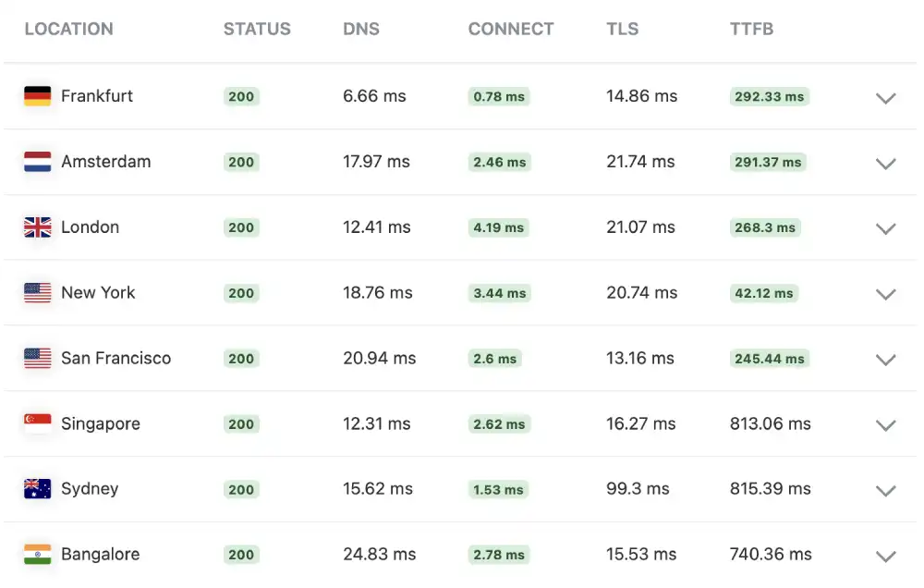Image resolution: width=924 pixels, height=588 pixels.
Task: Click London's 268.3 ms TTFB badge
Action: click(x=764, y=227)
